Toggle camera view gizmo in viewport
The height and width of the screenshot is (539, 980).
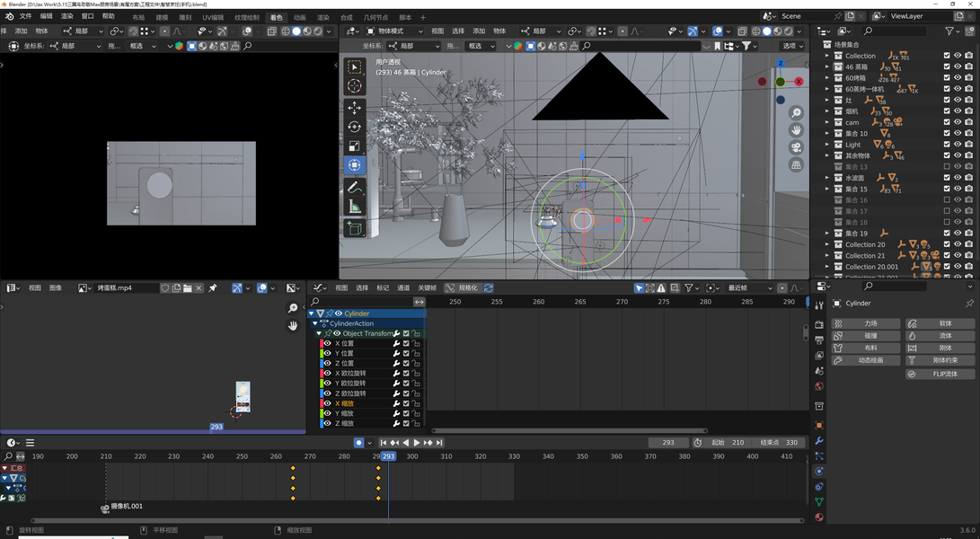(x=796, y=147)
